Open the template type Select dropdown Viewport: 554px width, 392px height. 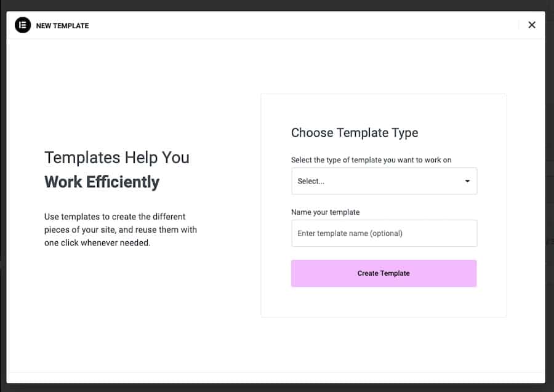pyautogui.click(x=383, y=181)
